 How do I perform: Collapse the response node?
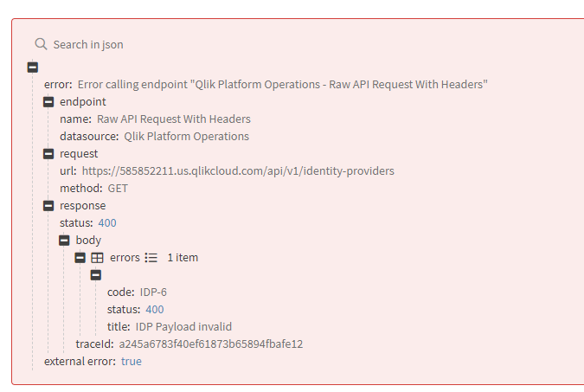point(48,206)
